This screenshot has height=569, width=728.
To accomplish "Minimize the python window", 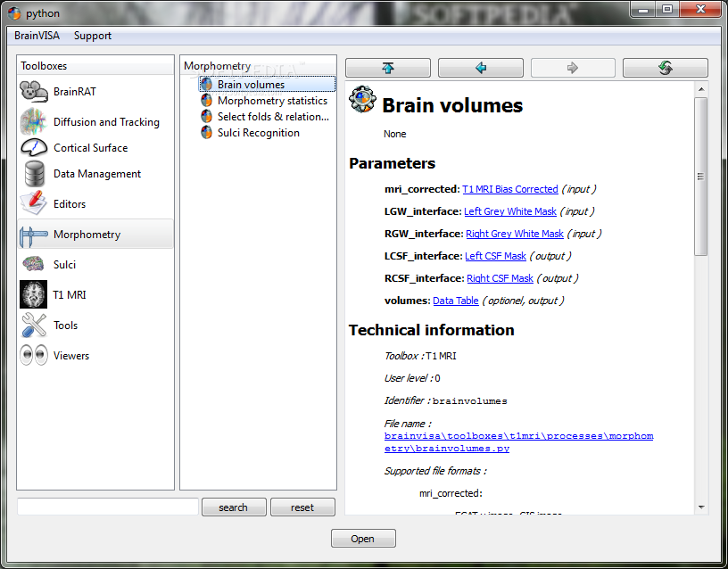I will pyautogui.click(x=643, y=9).
